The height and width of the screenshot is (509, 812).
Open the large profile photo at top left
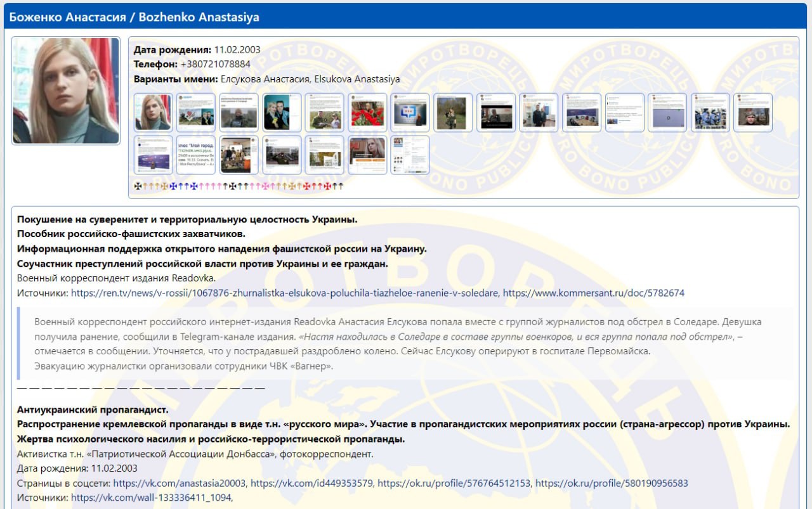pos(66,91)
